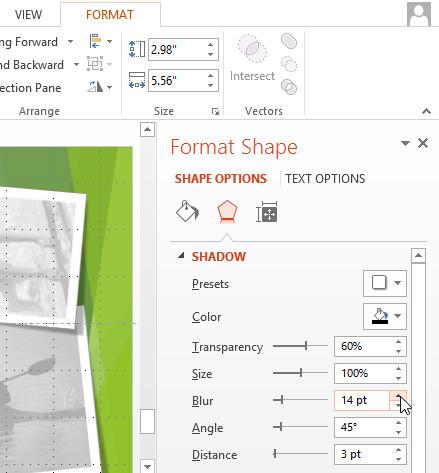The image size is (439, 473).
Task: Decrease Distance with down arrow
Action: 398,459
